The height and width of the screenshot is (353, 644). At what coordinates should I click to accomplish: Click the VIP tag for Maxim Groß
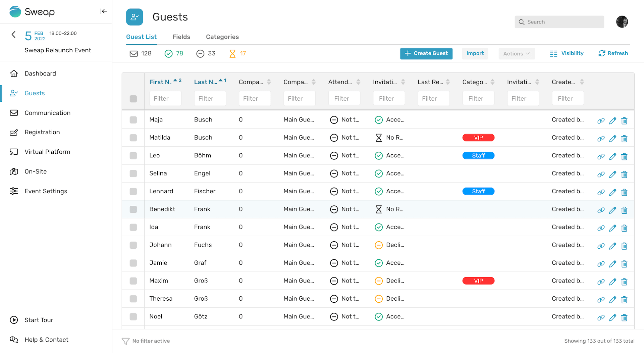[x=478, y=281]
